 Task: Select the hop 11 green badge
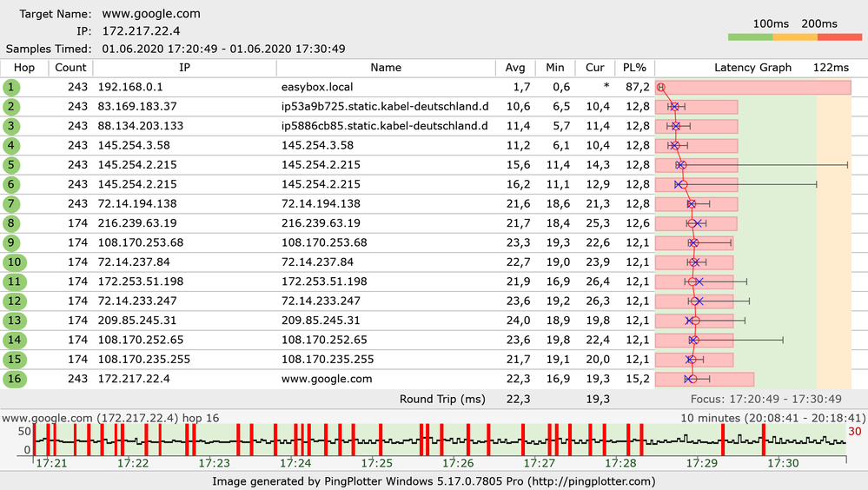pyautogui.click(x=15, y=281)
